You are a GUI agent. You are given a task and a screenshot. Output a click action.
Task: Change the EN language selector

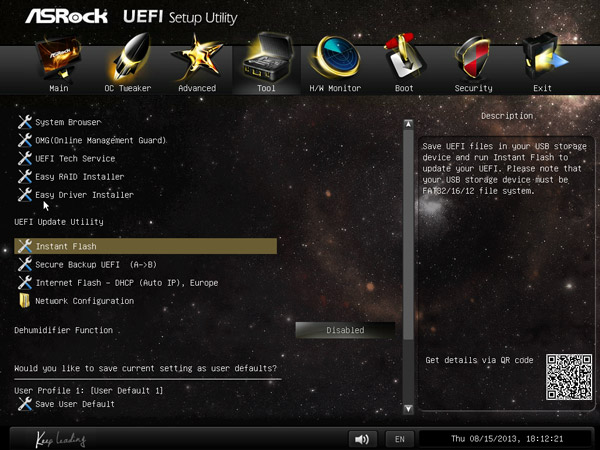400,439
